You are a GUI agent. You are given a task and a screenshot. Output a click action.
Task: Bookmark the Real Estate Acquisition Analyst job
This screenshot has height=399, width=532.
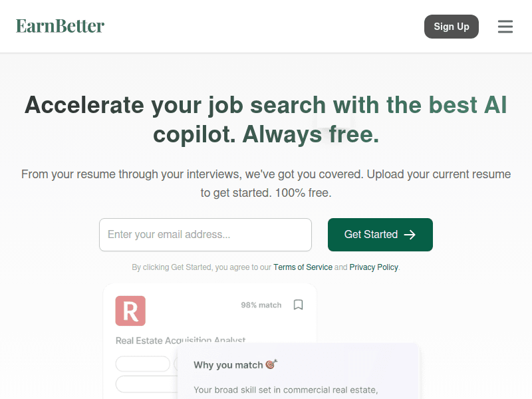(299, 305)
